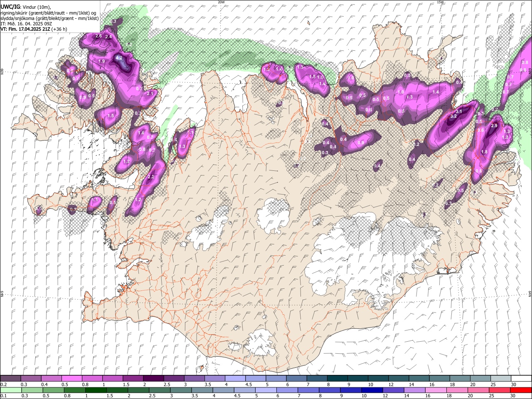
Task: Click the '15W' longitude label
Action: (x=441, y=2)
